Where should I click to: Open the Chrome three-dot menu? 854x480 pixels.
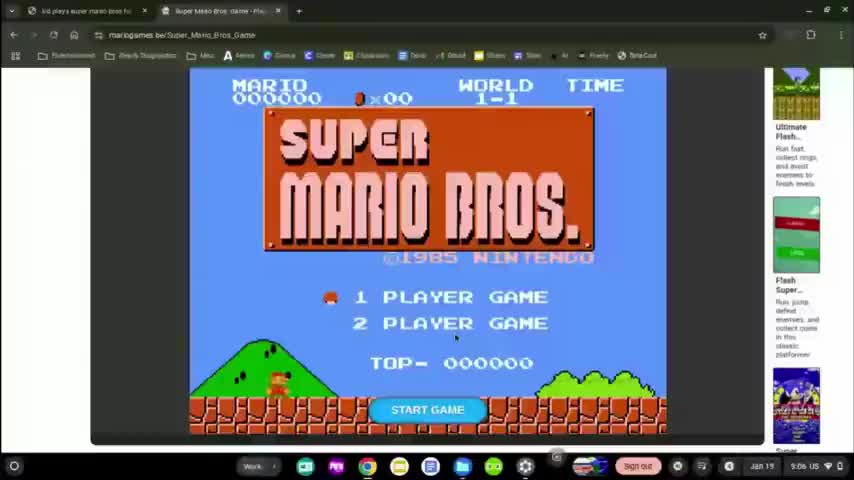click(841, 35)
